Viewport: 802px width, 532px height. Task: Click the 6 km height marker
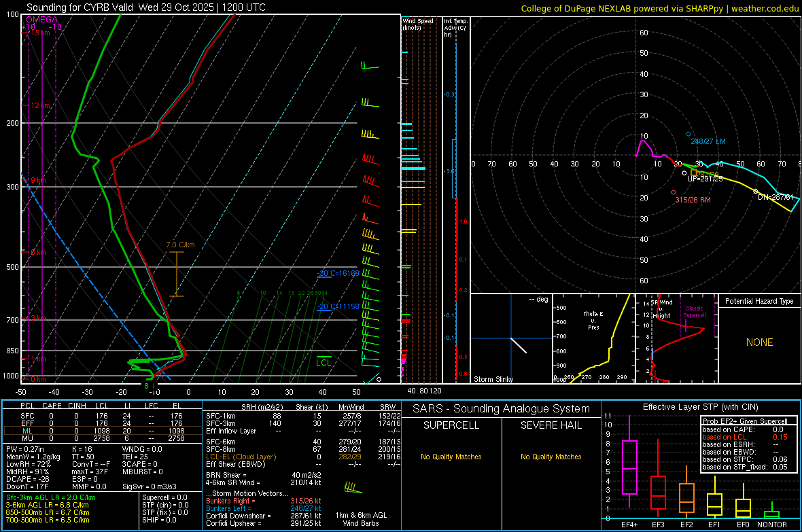[37, 252]
